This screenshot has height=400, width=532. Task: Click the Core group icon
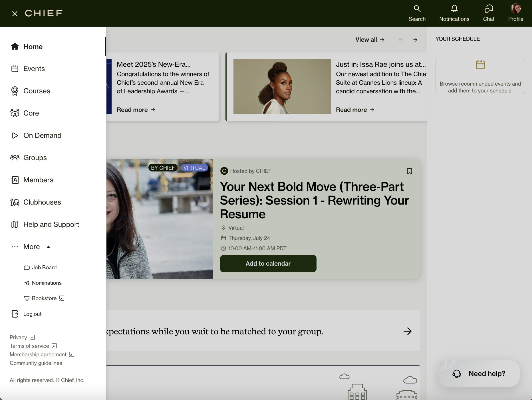[x=15, y=113]
